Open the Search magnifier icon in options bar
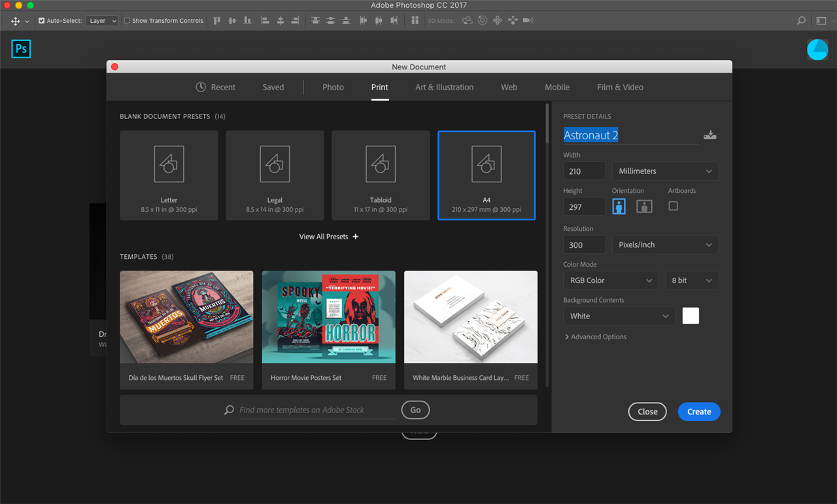 pyautogui.click(x=801, y=21)
